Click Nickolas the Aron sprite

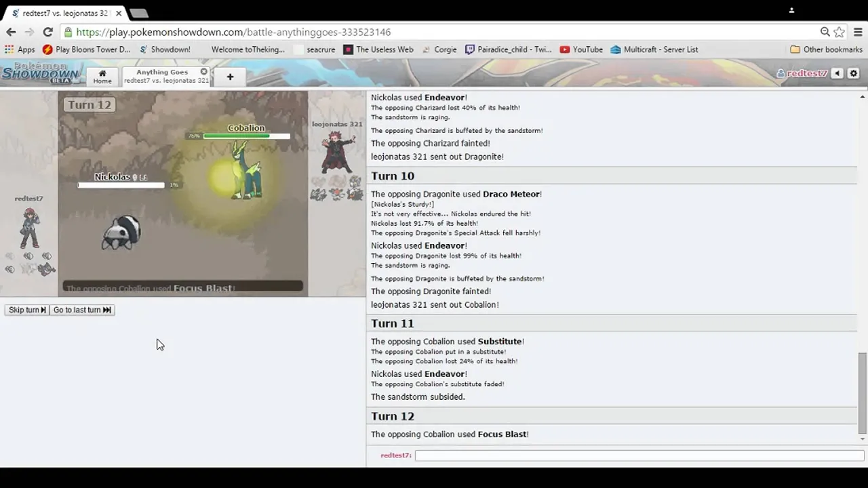click(121, 232)
